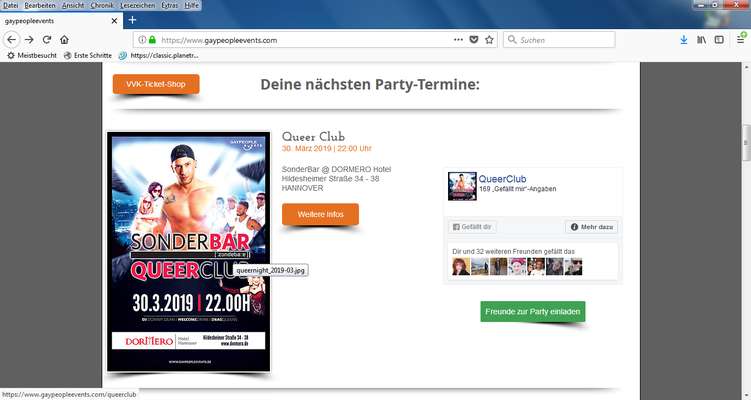This screenshot has width=751, height=400.
Task: Open the library bookshelf icon
Action: pyautogui.click(x=701, y=40)
